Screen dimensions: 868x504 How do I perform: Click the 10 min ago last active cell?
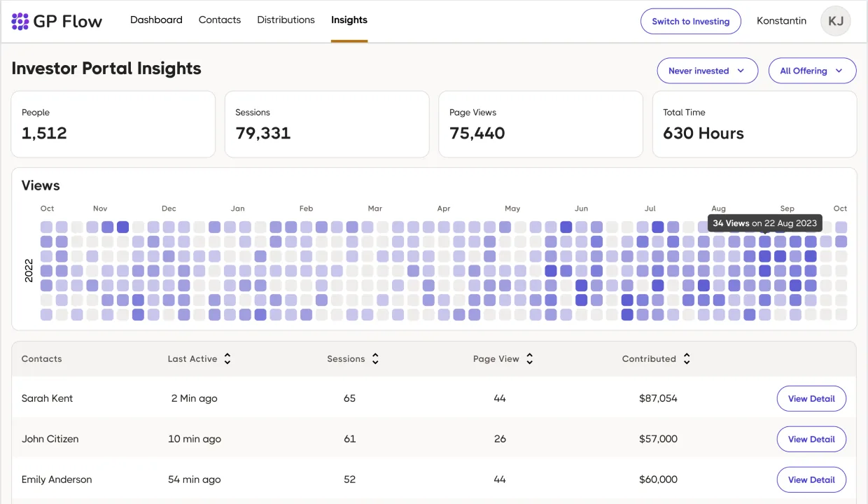point(195,439)
